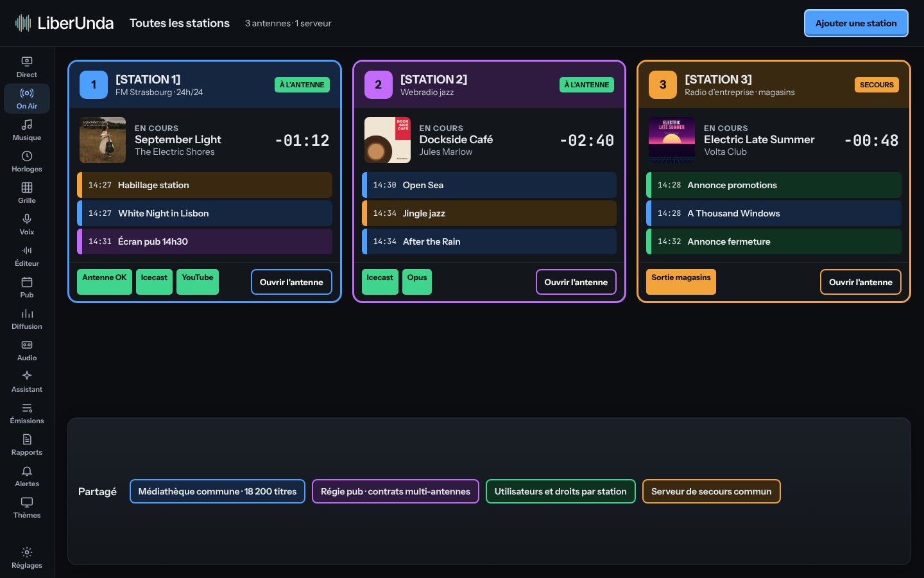Select the Écran pub 14h30 queue row
924x578 pixels.
[x=205, y=241]
